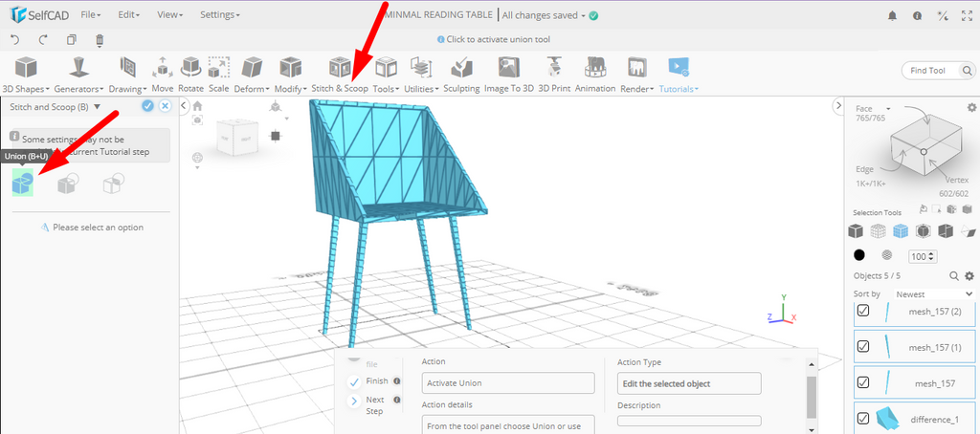This screenshot has width=980, height=434.
Task: Toggle the difference_1 object checkbox
Action: click(862, 418)
